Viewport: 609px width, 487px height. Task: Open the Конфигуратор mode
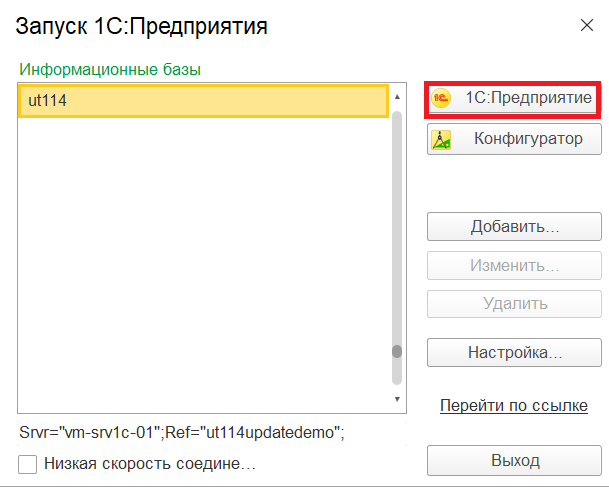point(514,139)
